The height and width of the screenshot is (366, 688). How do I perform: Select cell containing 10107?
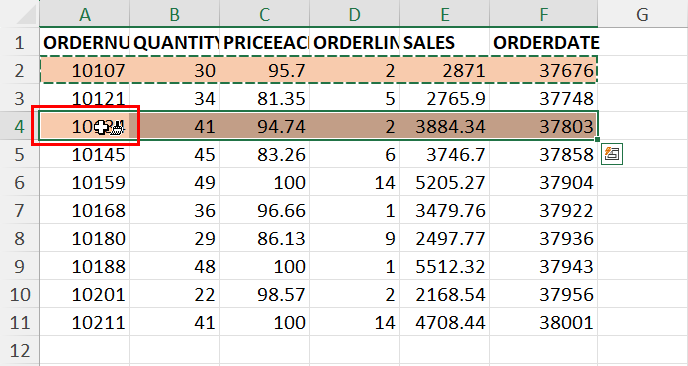pyautogui.click(x=85, y=70)
